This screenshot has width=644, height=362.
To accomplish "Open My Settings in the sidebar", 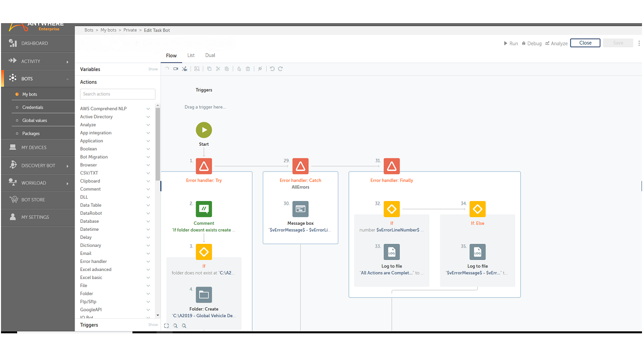I will (38, 217).
